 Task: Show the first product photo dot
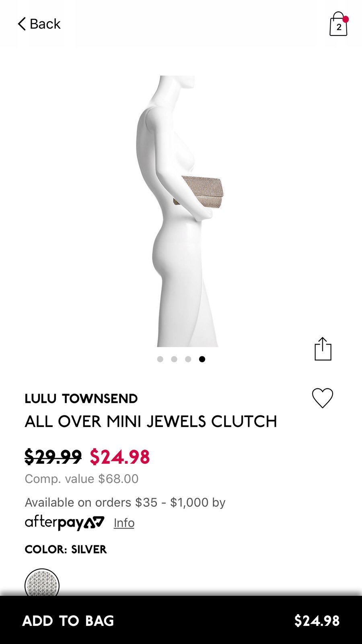[160, 359]
